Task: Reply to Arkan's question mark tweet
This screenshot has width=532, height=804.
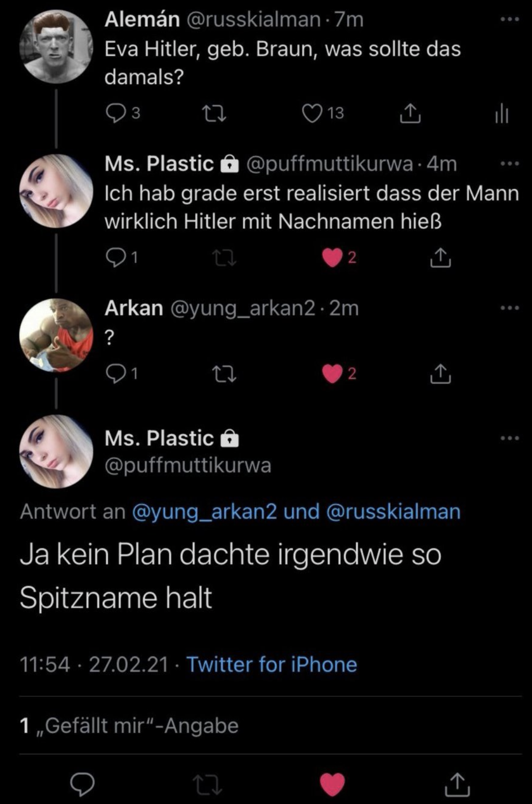Action: [x=116, y=374]
